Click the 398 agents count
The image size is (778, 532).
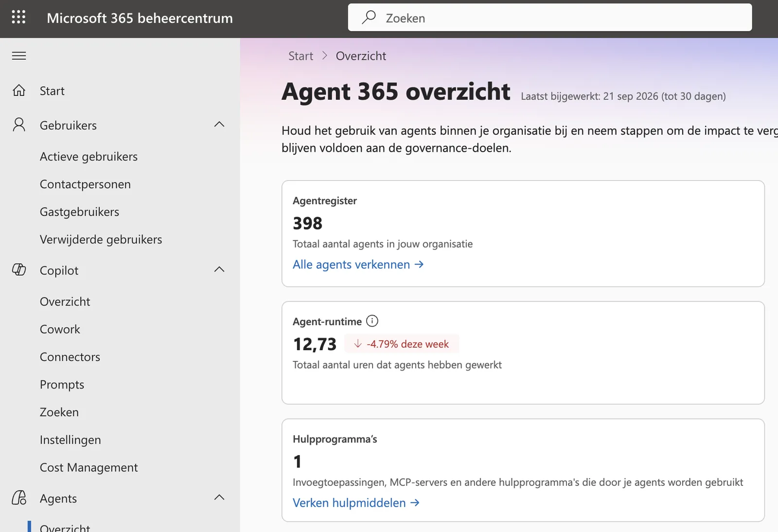pyautogui.click(x=307, y=223)
